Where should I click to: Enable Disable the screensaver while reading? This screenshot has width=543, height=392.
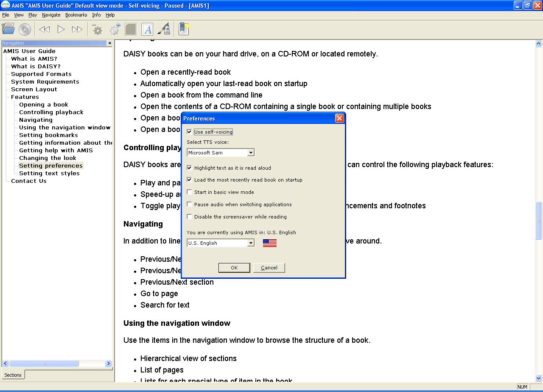coord(189,217)
